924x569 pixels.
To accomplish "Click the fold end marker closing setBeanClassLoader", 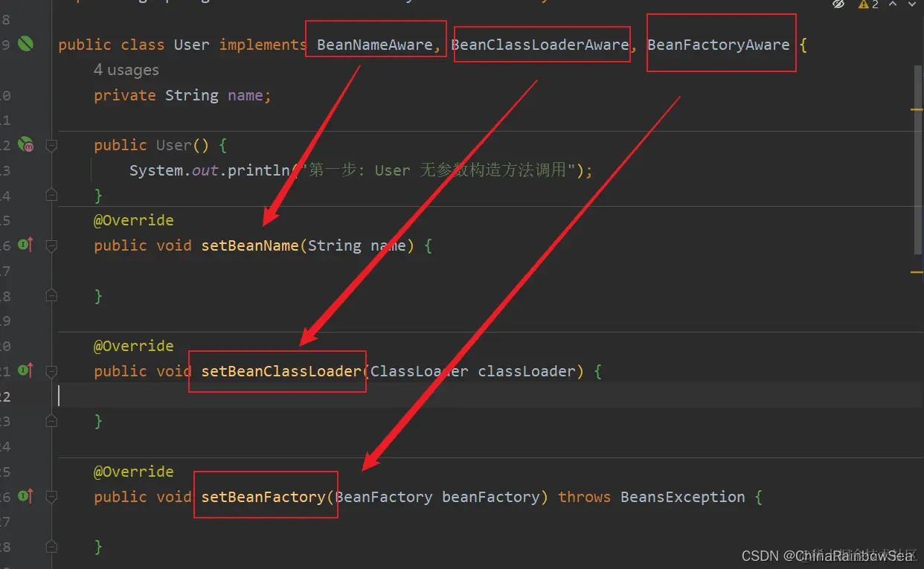I will click(x=51, y=421).
